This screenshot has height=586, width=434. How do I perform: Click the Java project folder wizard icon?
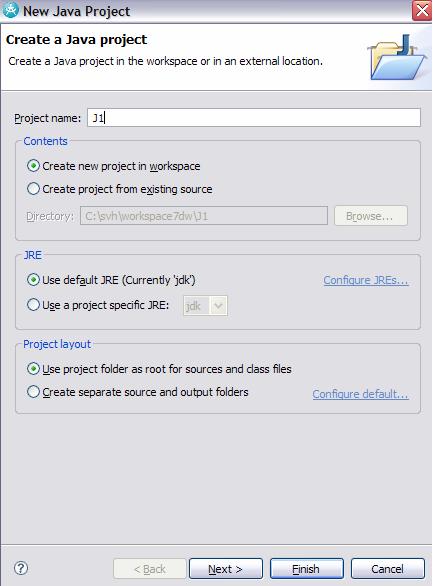pyautogui.click(x=397, y=57)
